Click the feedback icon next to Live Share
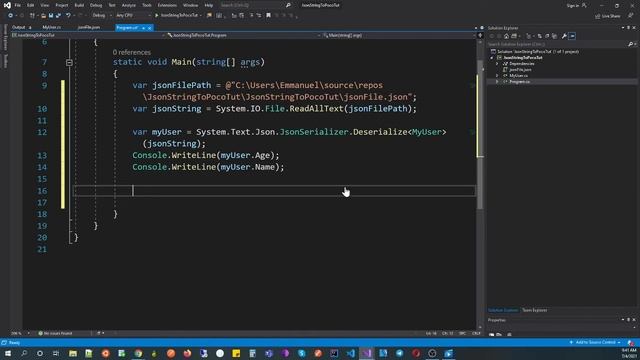640x360 pixels. 630,16
